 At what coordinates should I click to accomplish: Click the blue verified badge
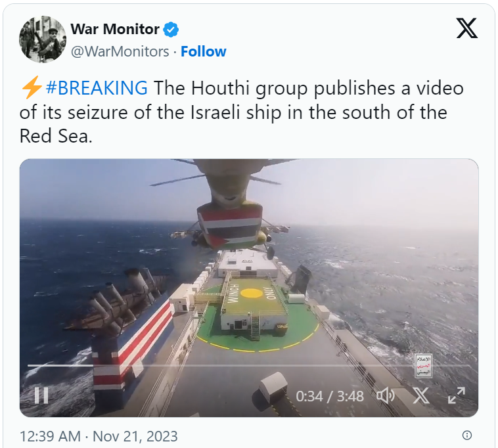tap(171, 30)
